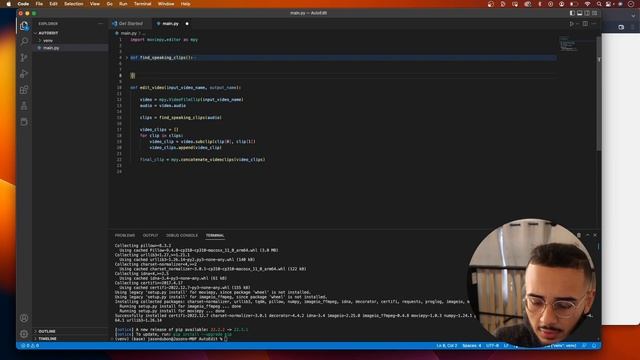
Task: Open the Help menu
Action: pyautogui.click(x=186, y=4)
